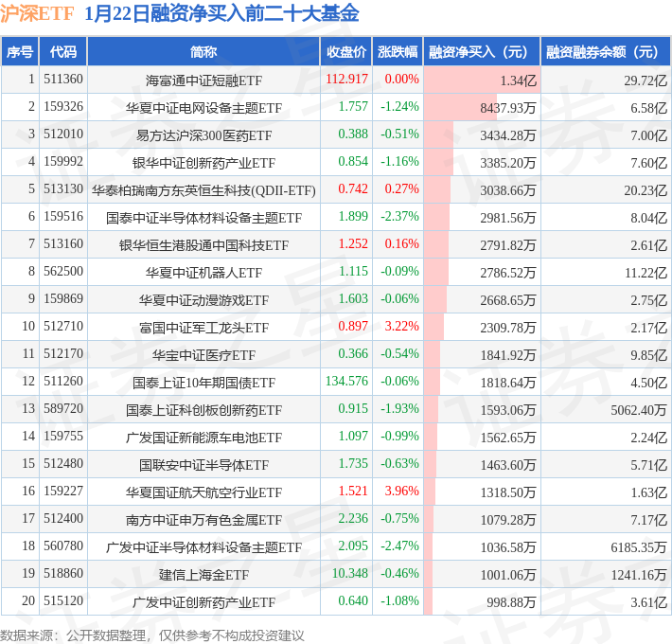
Task: Click closing price 2.236
Action: coord(353,518)
